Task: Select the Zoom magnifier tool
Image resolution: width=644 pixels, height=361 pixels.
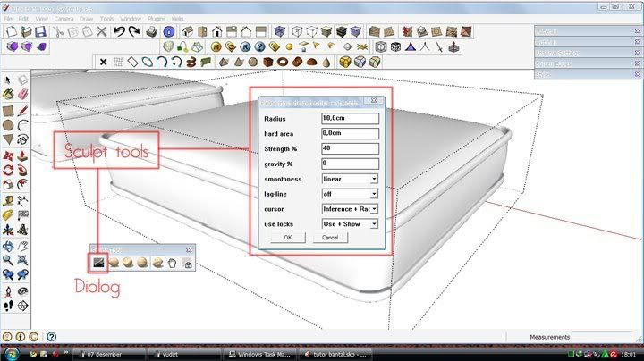Action: (x=8, y=260)
